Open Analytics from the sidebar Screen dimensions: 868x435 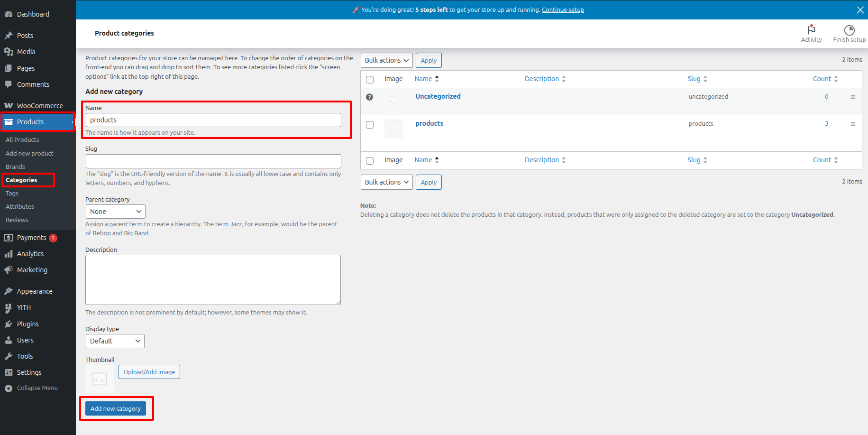coord(30,254)
